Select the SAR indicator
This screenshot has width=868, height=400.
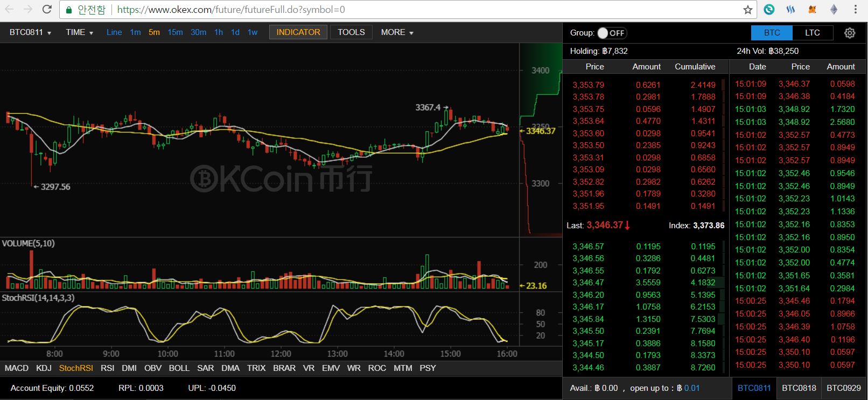tap(206, 368)
